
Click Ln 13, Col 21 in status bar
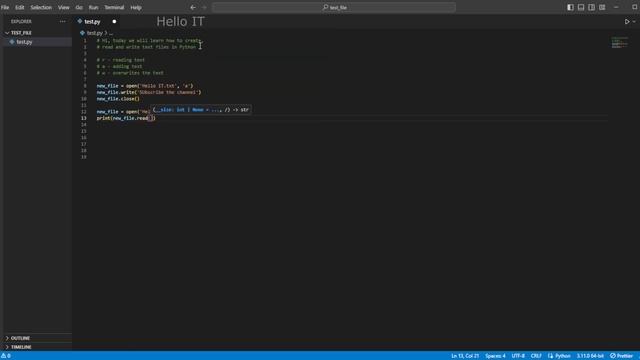[x=465, y=356]
